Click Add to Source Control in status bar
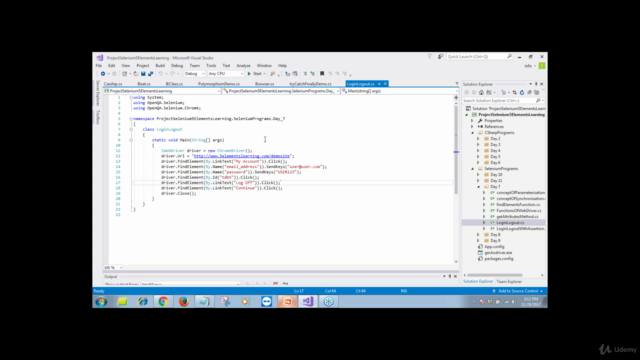The image size is (640, 360). (518, 291)
